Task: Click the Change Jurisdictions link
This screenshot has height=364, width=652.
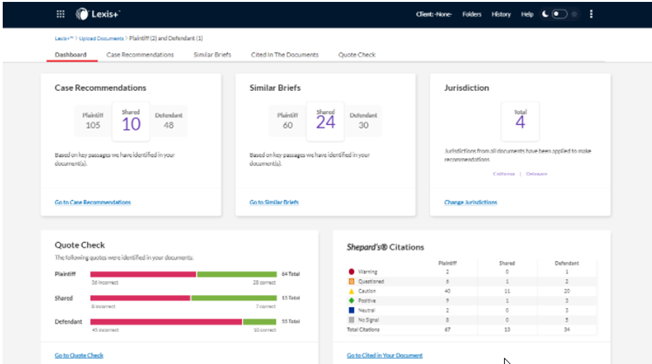Action: [471, 202]
